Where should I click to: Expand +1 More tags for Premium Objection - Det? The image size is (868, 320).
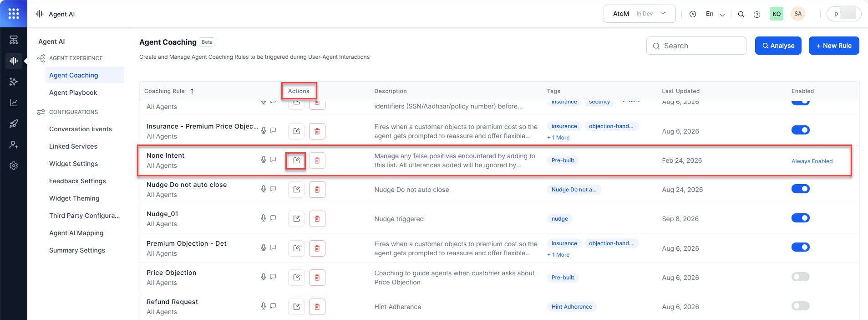point(558,255)
